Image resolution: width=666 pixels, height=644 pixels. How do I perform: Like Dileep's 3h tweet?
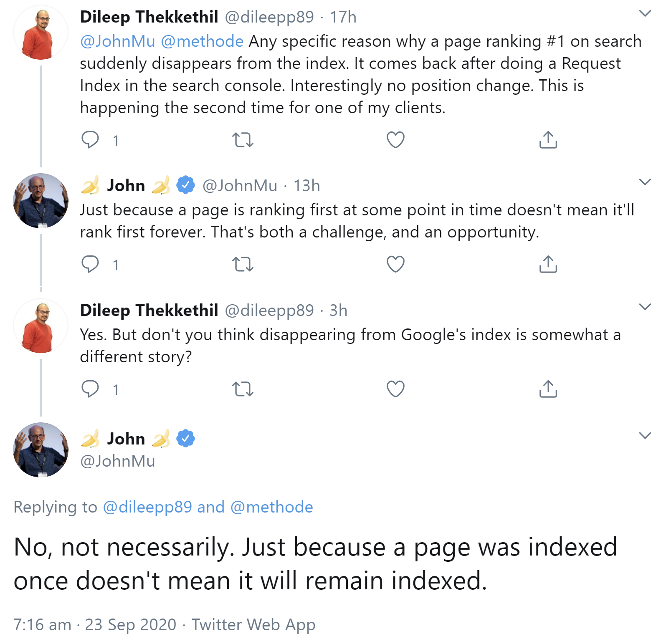point(395,389)
